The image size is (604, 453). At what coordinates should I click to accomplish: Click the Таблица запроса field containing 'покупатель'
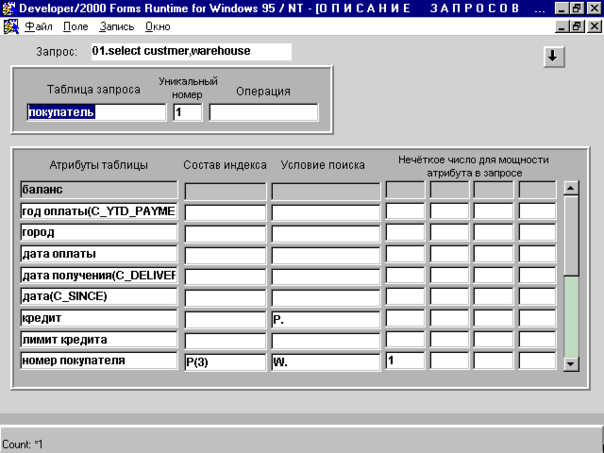95,112
